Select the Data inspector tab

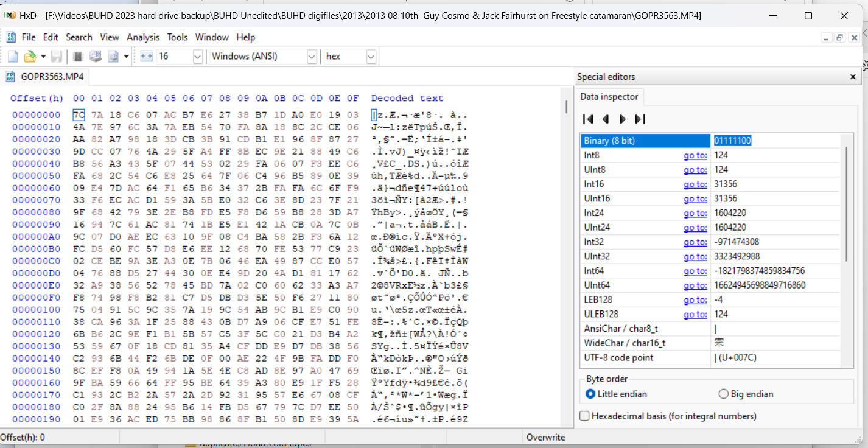(x=609, y=97)
